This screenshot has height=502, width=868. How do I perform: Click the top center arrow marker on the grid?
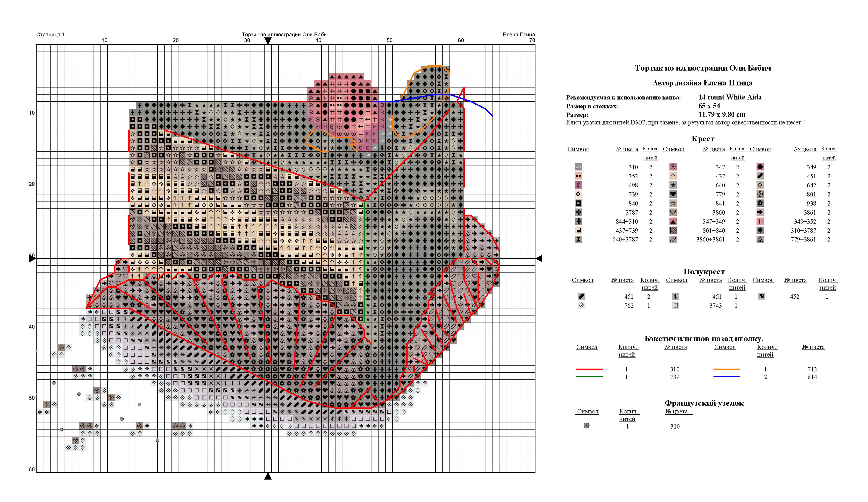[x=268, y=41]
